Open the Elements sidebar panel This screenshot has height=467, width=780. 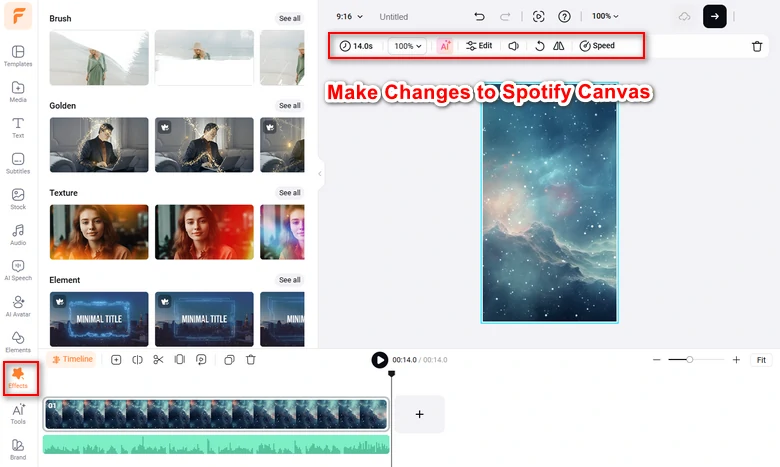click(18, 342)
